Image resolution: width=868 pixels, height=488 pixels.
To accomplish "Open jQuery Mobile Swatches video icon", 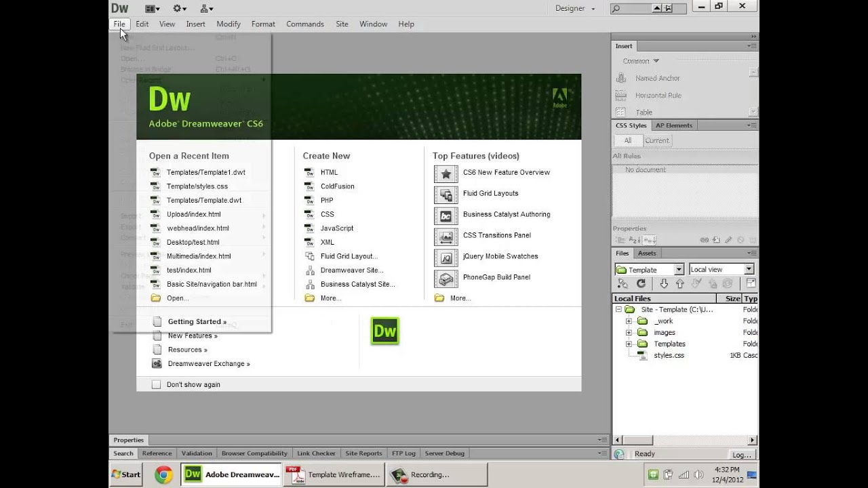I will click(x=446, y=257).
